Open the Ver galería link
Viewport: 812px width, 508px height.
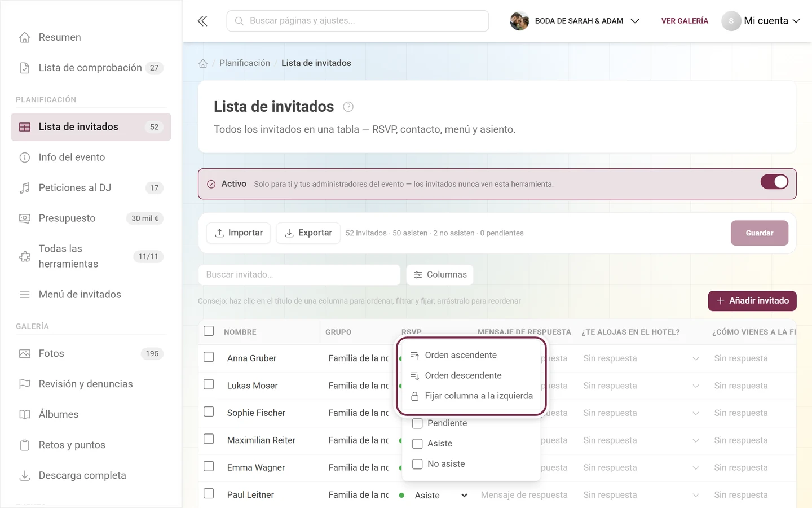tap(685, 21)
